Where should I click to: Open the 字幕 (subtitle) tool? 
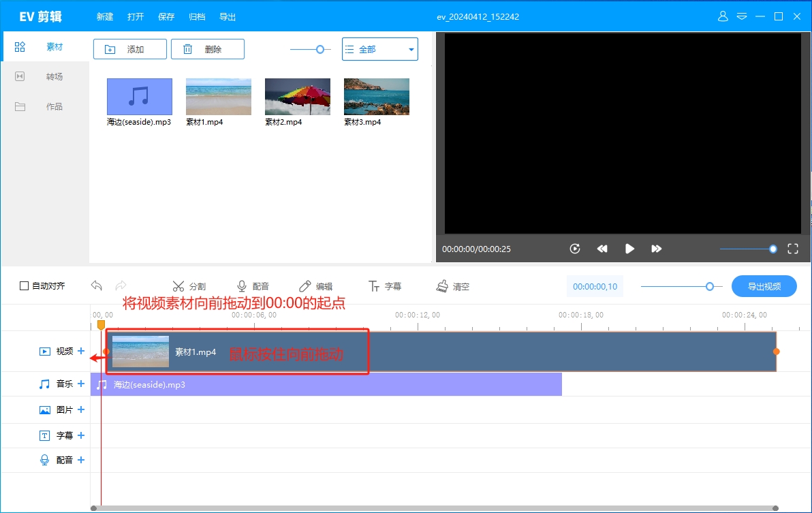(385, 286)
